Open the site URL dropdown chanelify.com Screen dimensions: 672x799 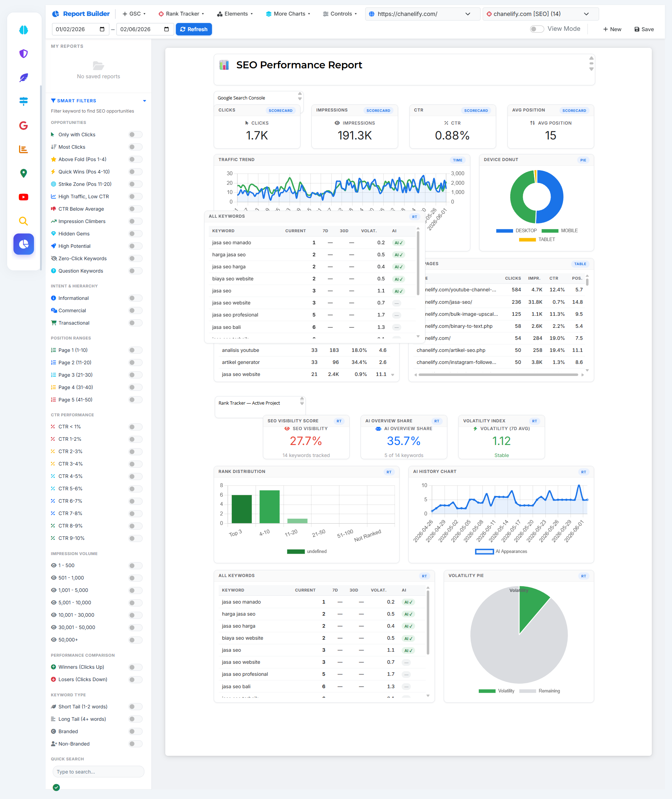(x=422, y=14)
